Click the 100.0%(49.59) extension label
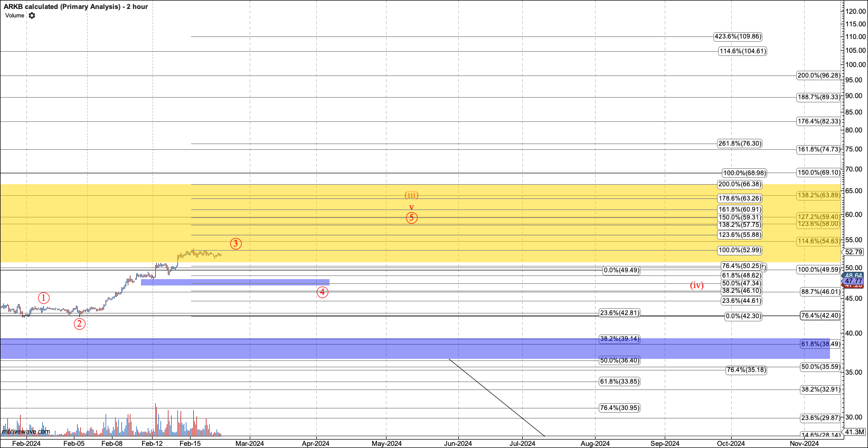This screenshot has height=448, width=868. click(x=818, y=270)
